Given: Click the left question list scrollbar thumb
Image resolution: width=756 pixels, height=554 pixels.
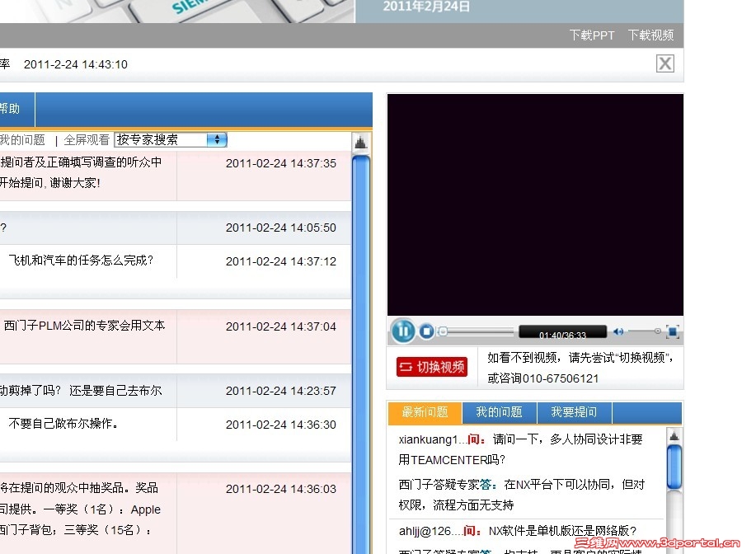Looking at the screenshot, I should [361, 354].
